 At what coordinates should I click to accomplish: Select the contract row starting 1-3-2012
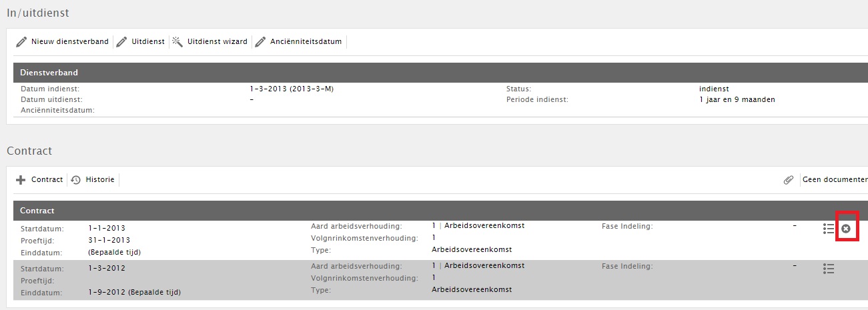(440, 280)
